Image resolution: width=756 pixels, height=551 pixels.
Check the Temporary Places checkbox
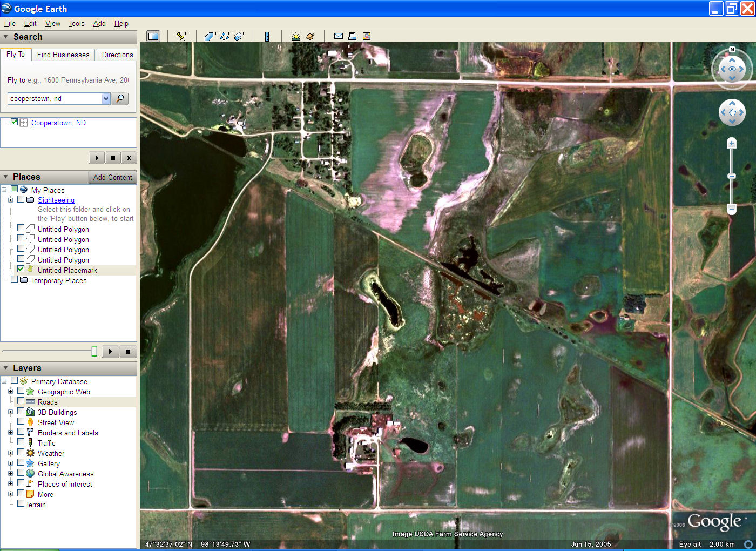click(x=15, y=279)
